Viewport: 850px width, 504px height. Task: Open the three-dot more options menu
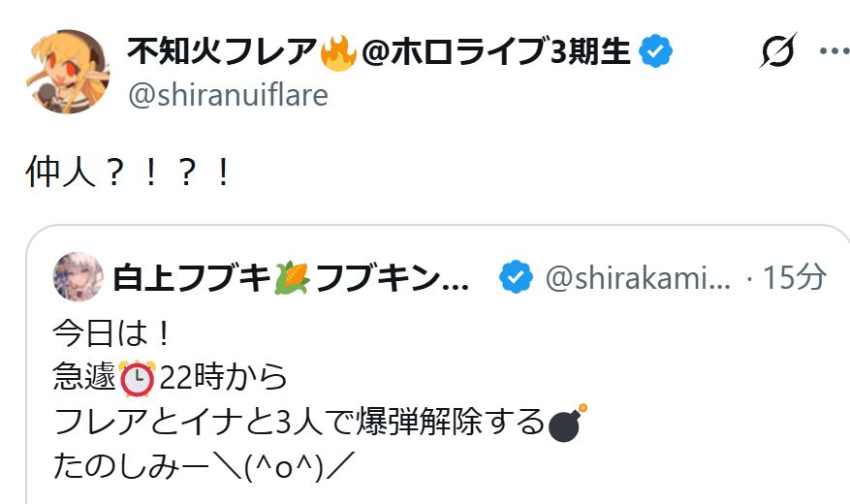pyautogui.click(x=834, y=51)
